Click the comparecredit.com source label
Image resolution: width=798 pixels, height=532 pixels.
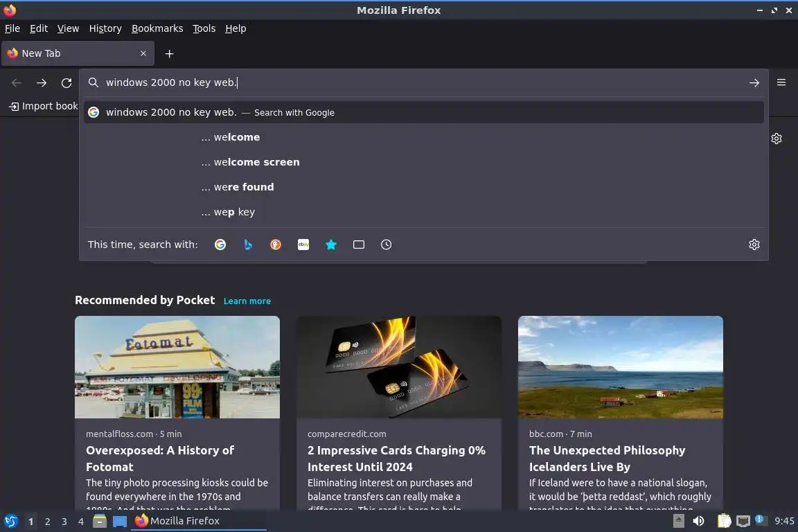click(x=346, y=434)
